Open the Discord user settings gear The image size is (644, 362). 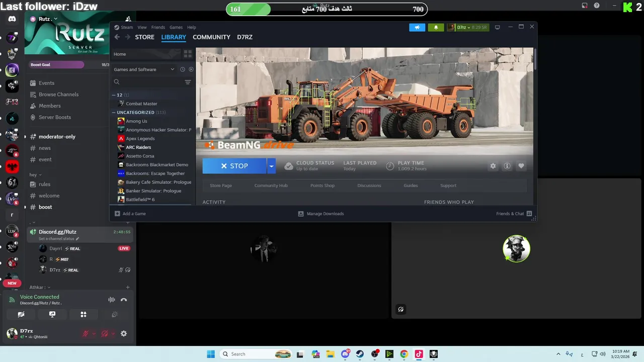[124, 333]
